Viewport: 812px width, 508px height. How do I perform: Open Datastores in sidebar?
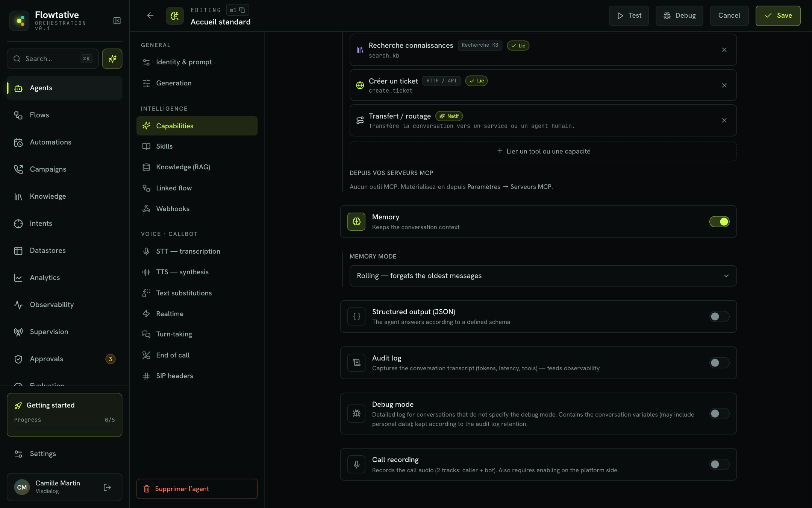point(65,251)
